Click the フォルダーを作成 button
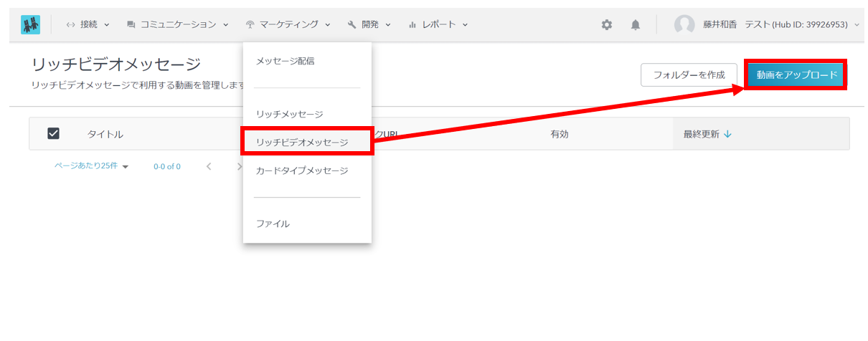This screenshot has width=868, height=341. (x=689, y=75)
